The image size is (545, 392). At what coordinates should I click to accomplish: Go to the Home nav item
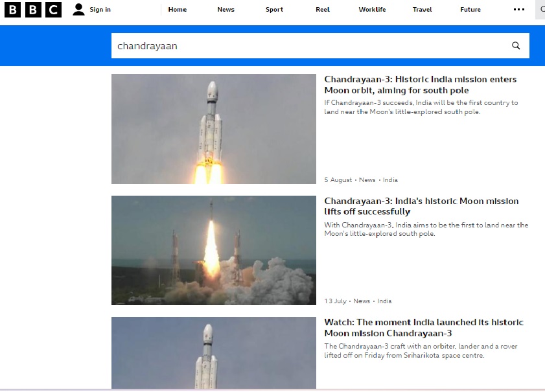point(177,10)
